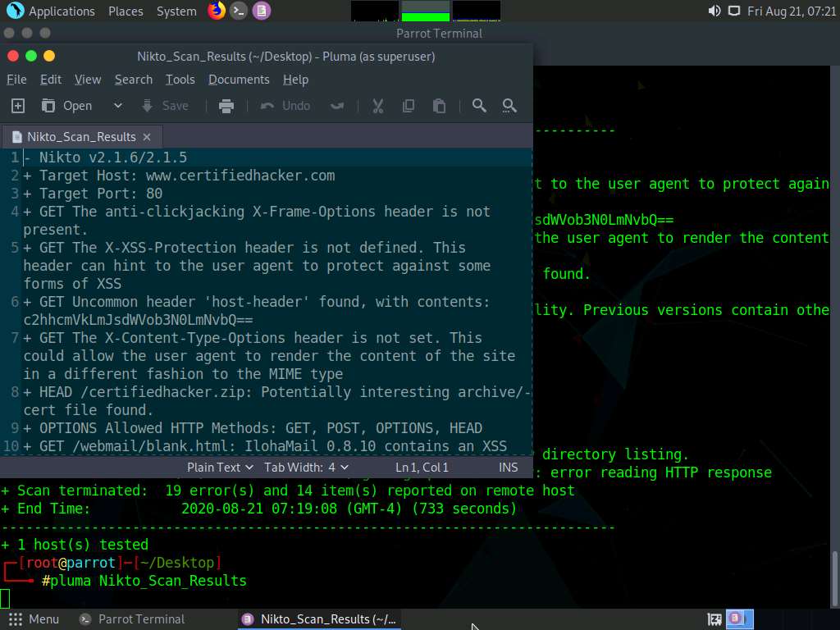Click the "1 host(s) tested" line
The width and height of the screenshot is (840, 630).
75,546
